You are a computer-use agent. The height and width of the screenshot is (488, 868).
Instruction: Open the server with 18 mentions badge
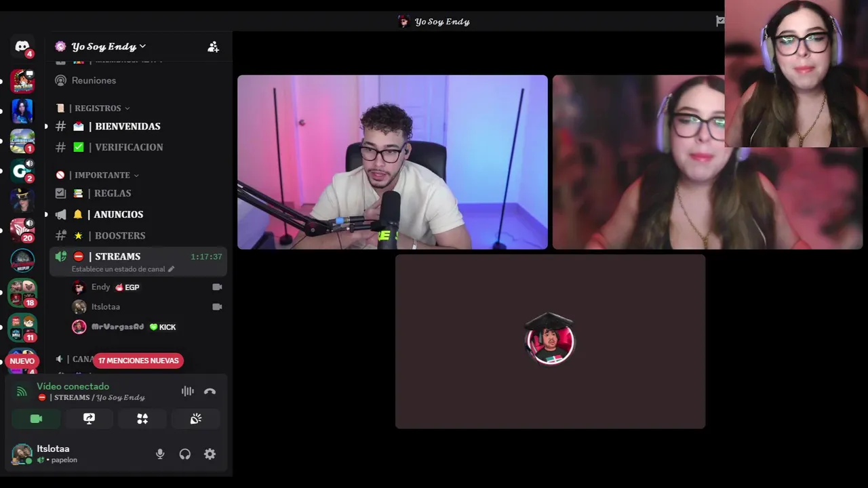pyautogui.click(x=22, y=292)
